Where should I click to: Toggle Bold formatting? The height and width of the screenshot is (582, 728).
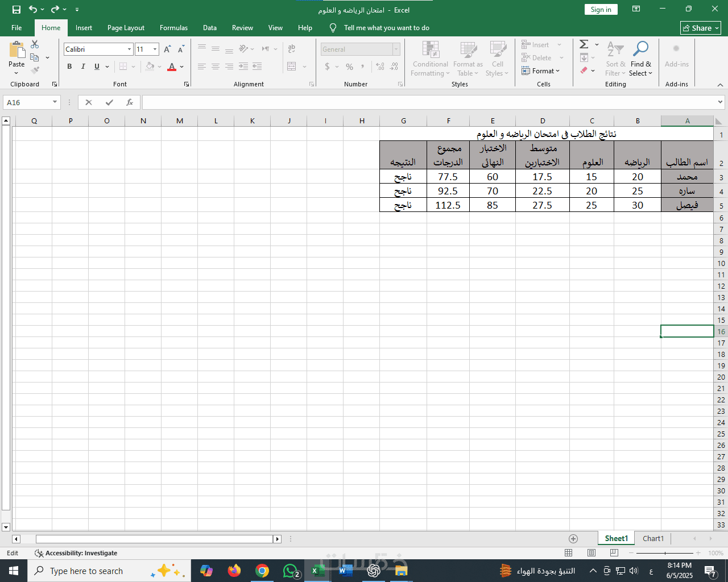[x=69, y=66]
